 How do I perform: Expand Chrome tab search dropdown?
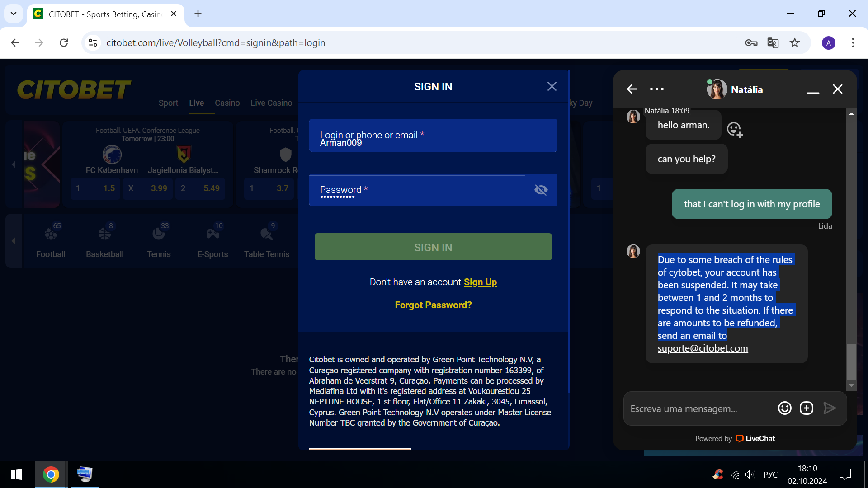(x=14, y=14)
